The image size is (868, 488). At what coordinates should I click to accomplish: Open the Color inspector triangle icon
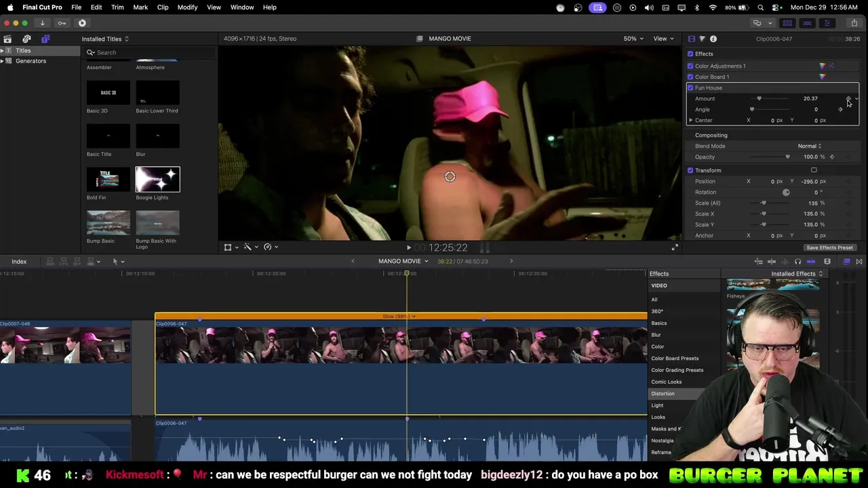coord(702,39)
